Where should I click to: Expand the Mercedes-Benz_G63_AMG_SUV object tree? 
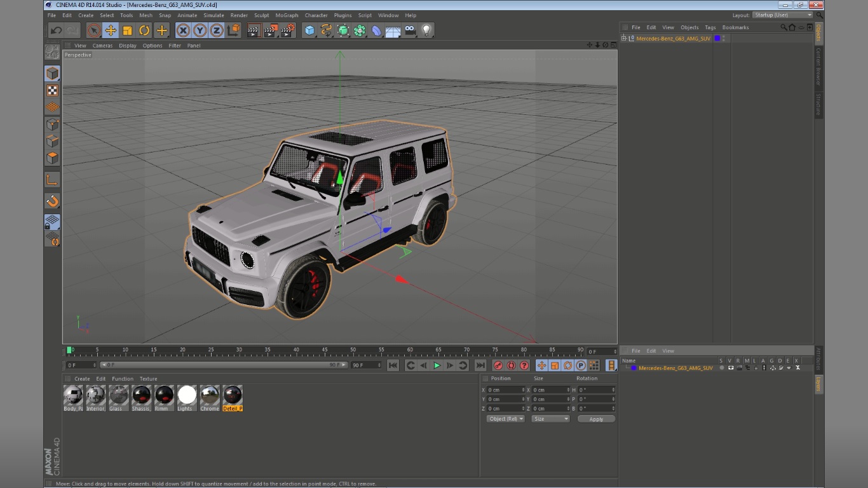[624, 38]
